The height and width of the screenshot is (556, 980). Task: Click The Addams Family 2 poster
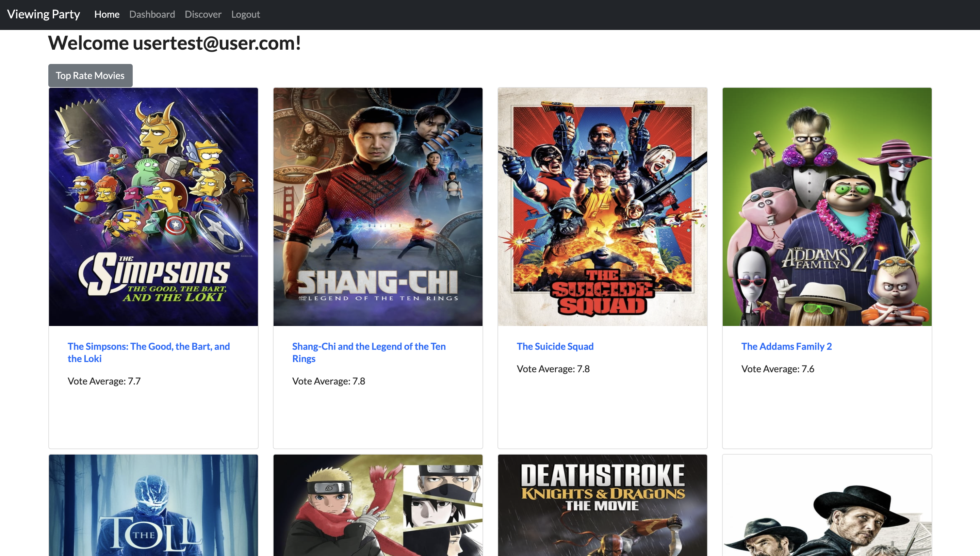coord(827,207)
